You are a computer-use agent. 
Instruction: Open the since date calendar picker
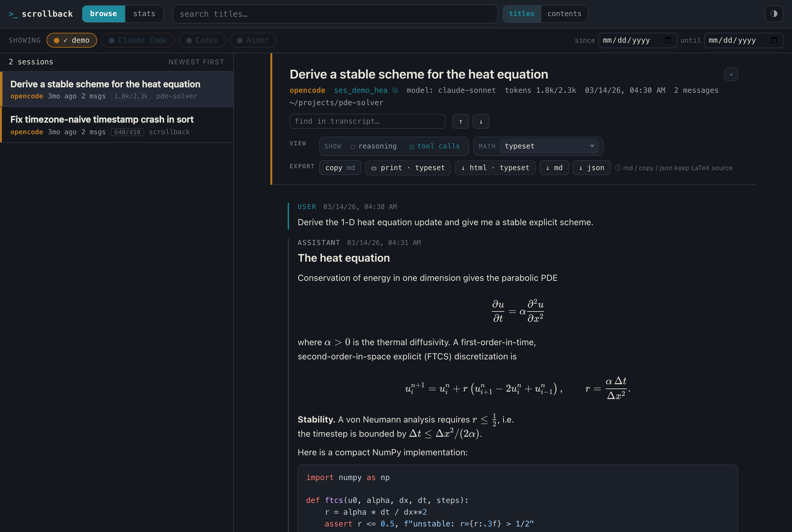[x=668, y=40]
